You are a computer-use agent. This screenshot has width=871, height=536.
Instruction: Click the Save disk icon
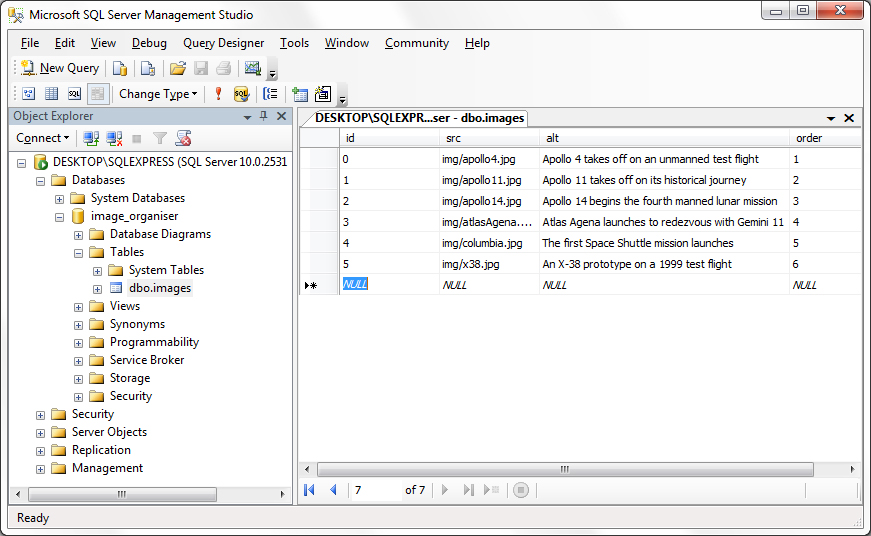(201, 68)
